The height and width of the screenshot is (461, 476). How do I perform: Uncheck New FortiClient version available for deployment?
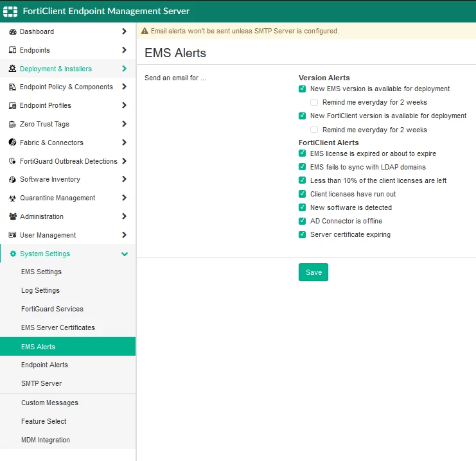coord(302,116)
